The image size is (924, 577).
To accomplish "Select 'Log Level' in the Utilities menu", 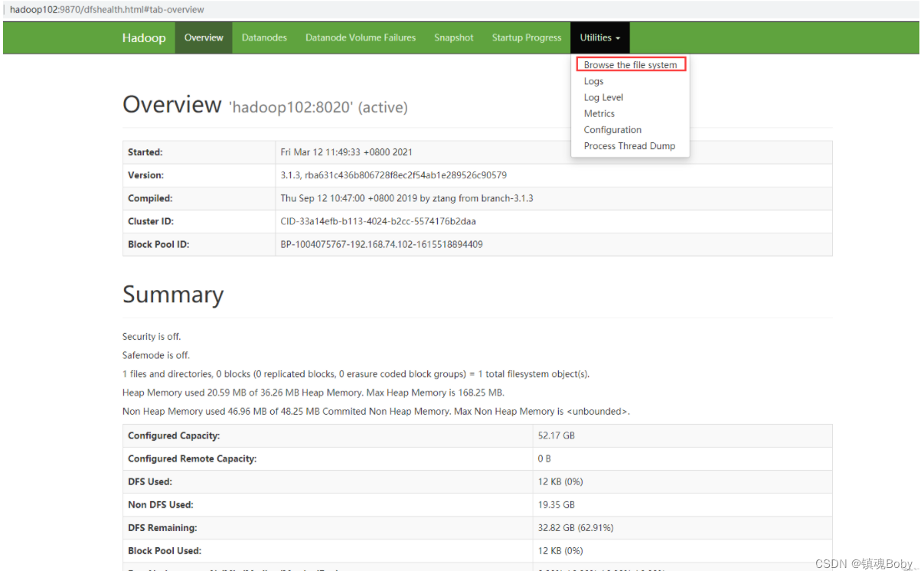I will tap(603, 97).
